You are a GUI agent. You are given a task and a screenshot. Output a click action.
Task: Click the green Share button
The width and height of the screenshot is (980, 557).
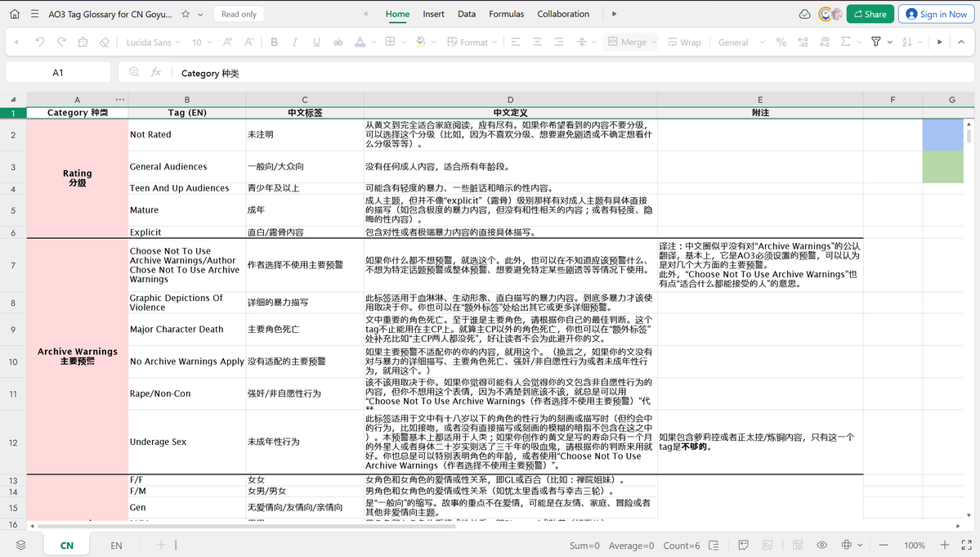pyautogui.click(x=870, y=14)
